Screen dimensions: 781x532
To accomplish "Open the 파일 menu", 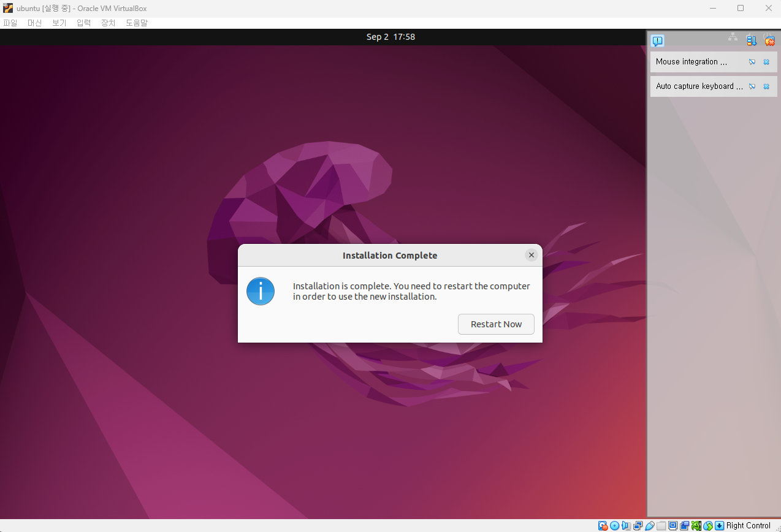I will point(10,23).
